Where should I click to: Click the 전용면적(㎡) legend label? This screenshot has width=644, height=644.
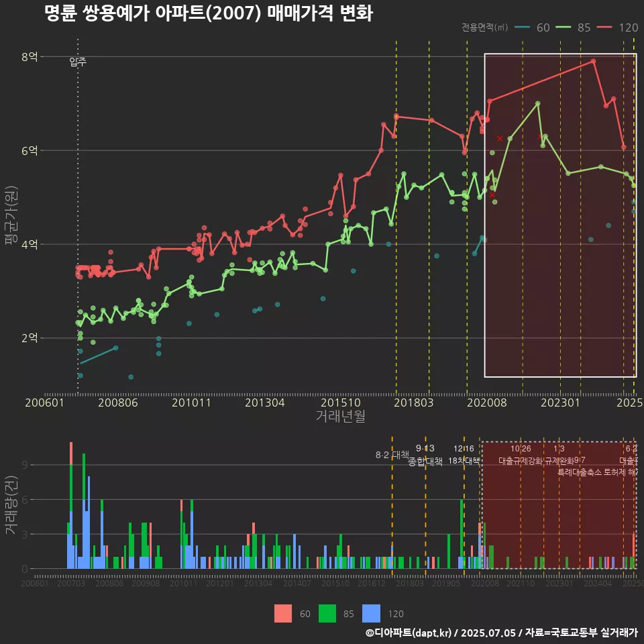point(484,28)
